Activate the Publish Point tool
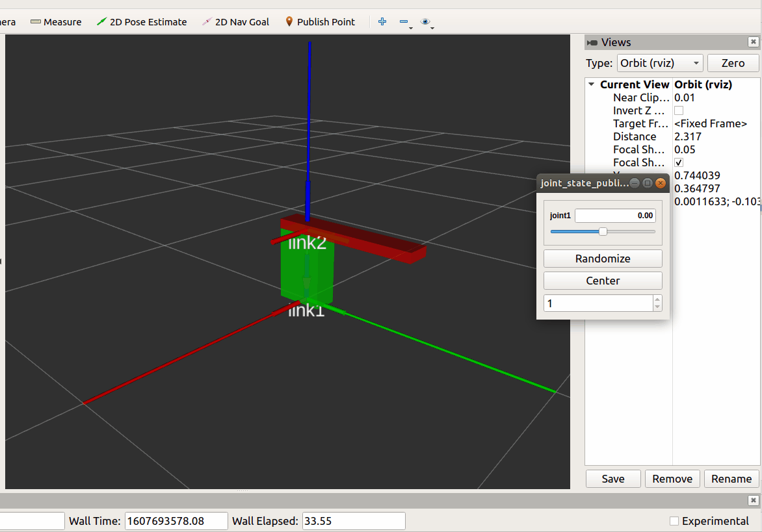This screenshot has width=762, height=532. pos(320,21)
